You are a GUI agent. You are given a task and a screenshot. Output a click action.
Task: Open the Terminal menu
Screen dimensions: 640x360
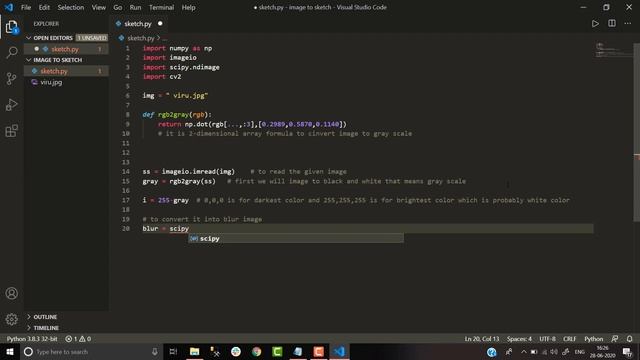pyautogui.click(x=161, y=7)
